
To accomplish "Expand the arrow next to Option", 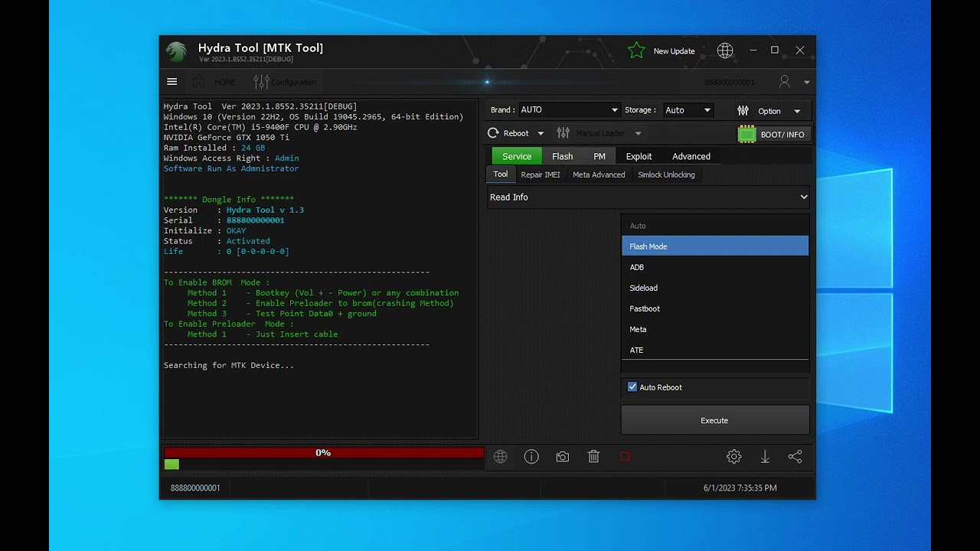I will (x=797, y=112).
